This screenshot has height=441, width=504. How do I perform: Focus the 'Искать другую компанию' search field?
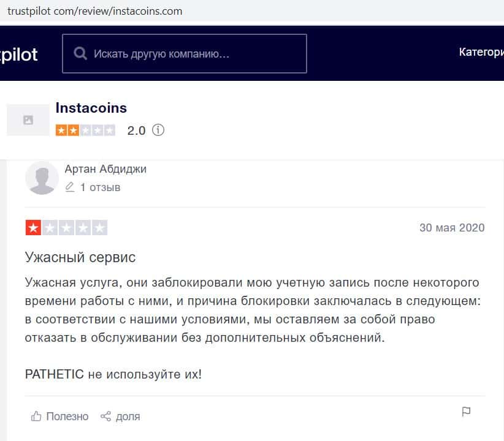point(185,54)
